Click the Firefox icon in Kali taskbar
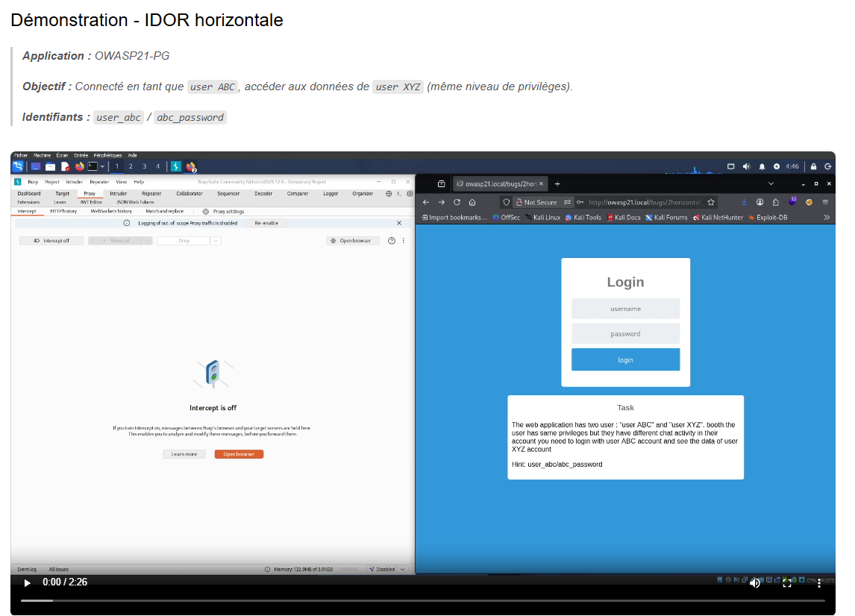Viewport: 855px width, 616px height. click(x=80, y=167)
